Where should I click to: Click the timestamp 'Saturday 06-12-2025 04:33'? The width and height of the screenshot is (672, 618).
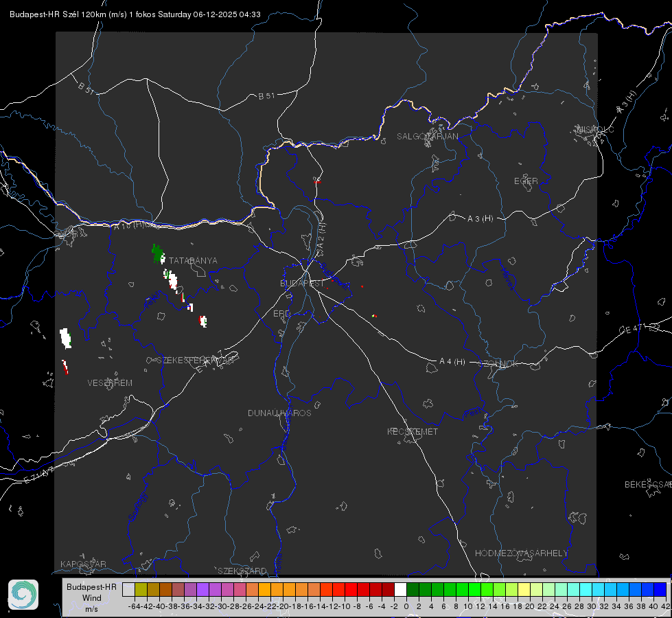click(209, 14)
